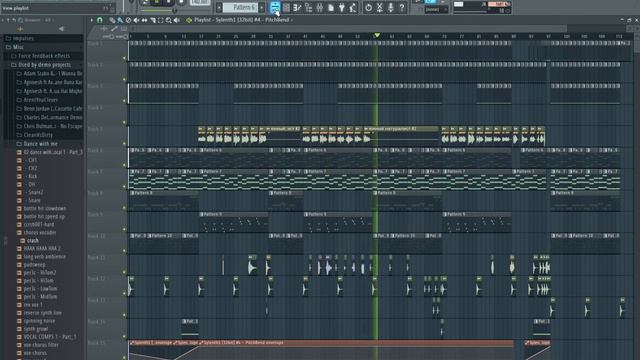Open the tempo tapper figure icon
This screenshot has width=640, height=360.
(353, 7)
